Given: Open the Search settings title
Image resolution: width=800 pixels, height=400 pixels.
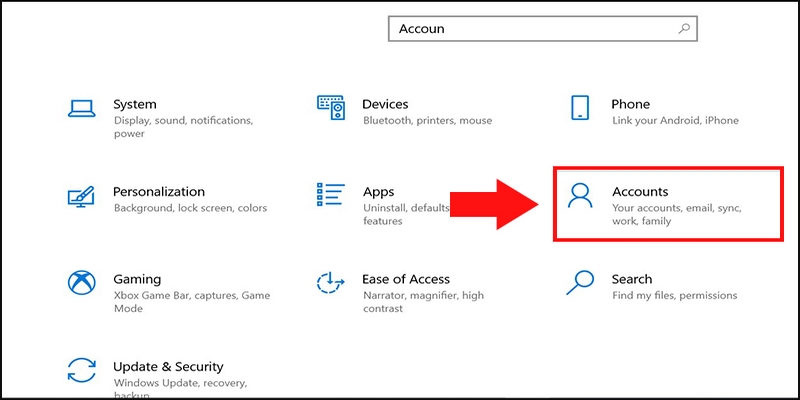Looking at the screenshot, I should (x=632, y=279).
